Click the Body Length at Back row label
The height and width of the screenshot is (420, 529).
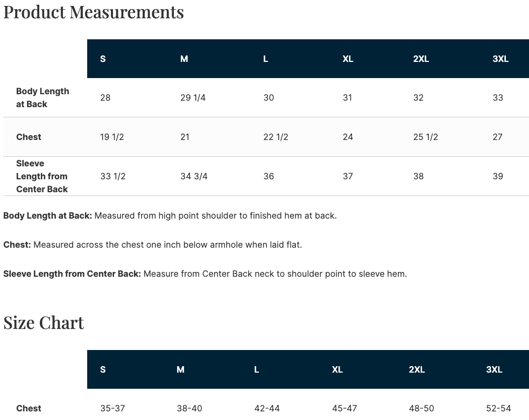[43, 97]
